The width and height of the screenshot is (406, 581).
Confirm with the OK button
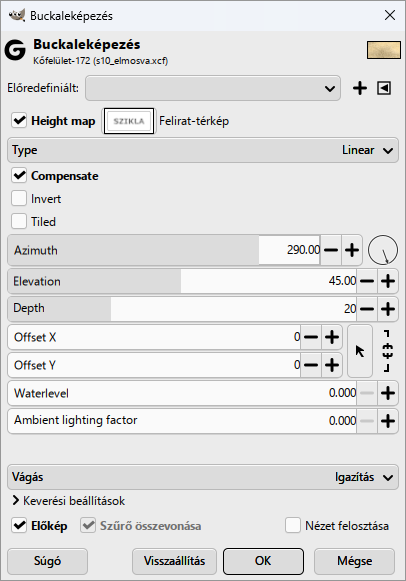click(x=263, y=561)
